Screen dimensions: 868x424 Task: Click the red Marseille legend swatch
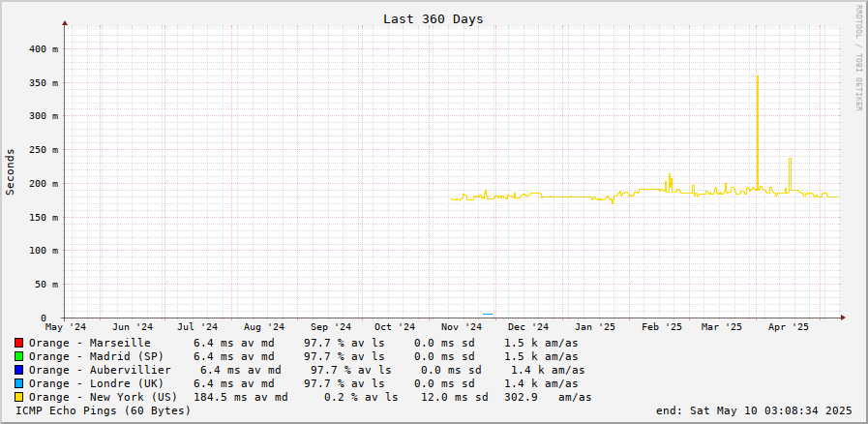click(x=18, y=344)
